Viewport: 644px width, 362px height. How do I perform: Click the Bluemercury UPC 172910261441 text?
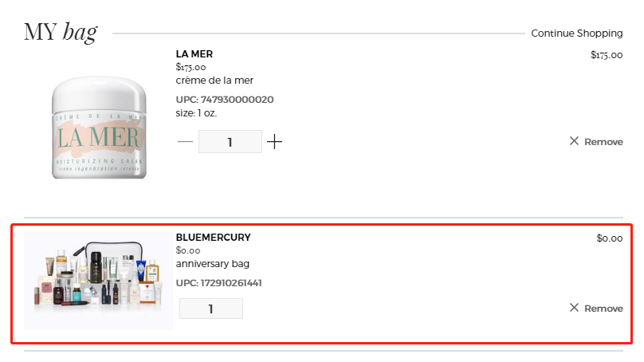coord(219,283)
